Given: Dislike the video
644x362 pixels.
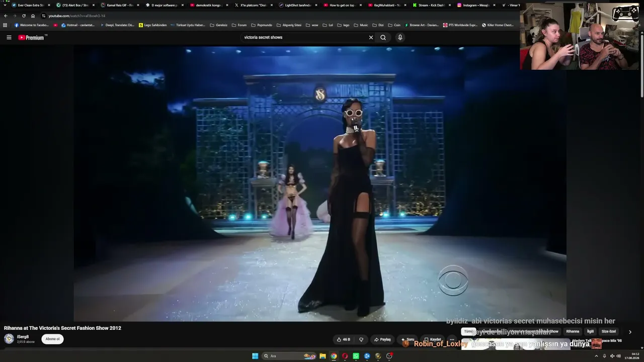Looking at the screenshot, I should (361, 339).
